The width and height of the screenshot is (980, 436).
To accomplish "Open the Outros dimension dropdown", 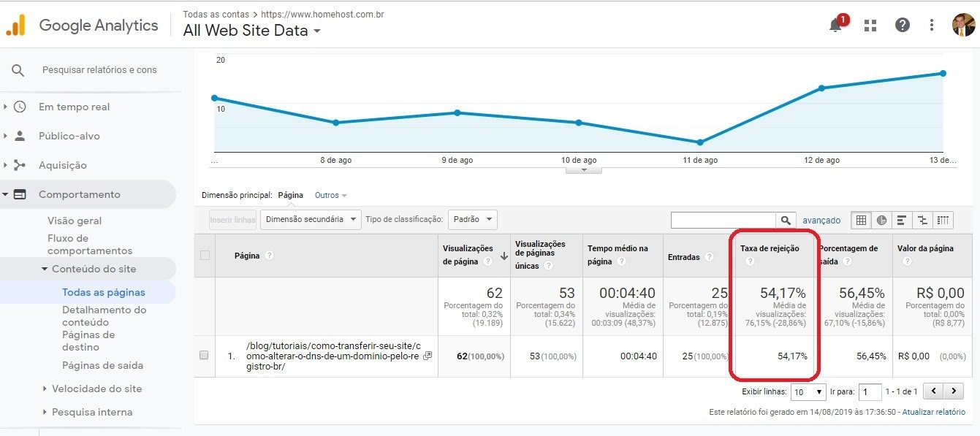I will pyautogui.click(x=331, y=196).
